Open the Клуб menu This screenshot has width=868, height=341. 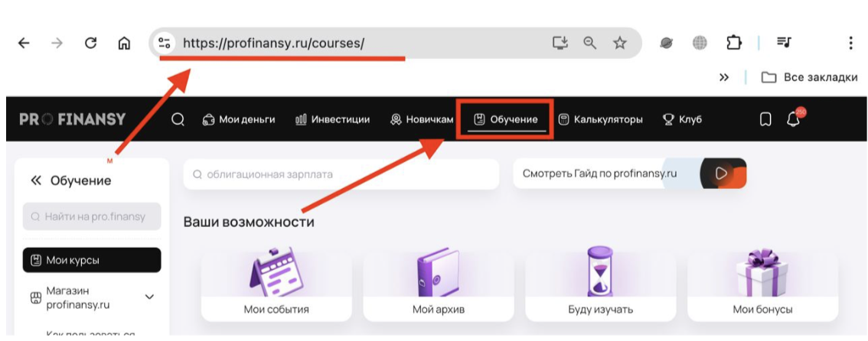682,119
